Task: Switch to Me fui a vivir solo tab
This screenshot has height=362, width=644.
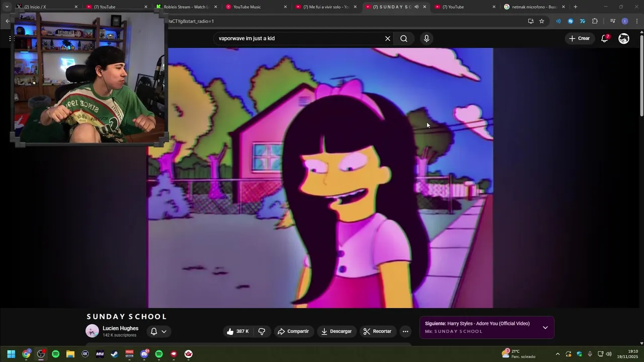Action: coord(326,7)
